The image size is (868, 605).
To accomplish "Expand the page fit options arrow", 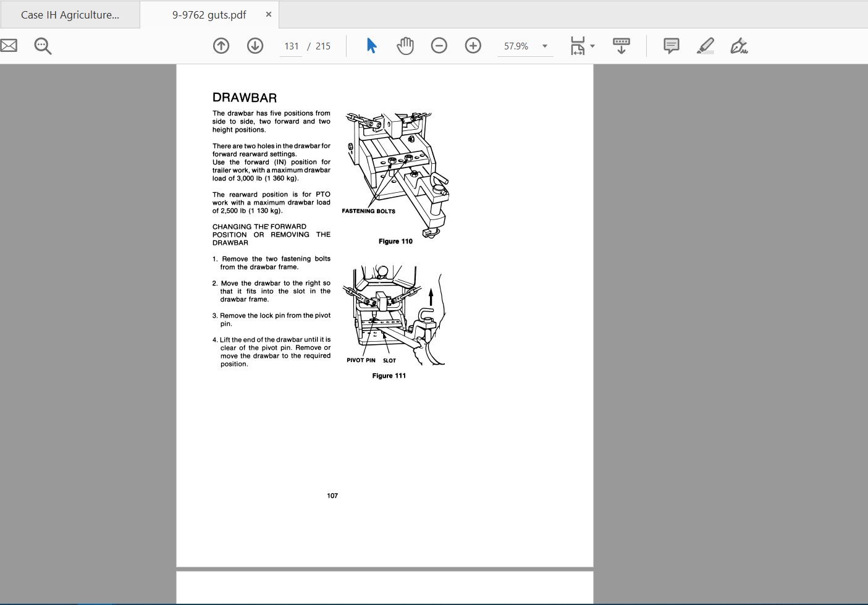I will [592, 46].
